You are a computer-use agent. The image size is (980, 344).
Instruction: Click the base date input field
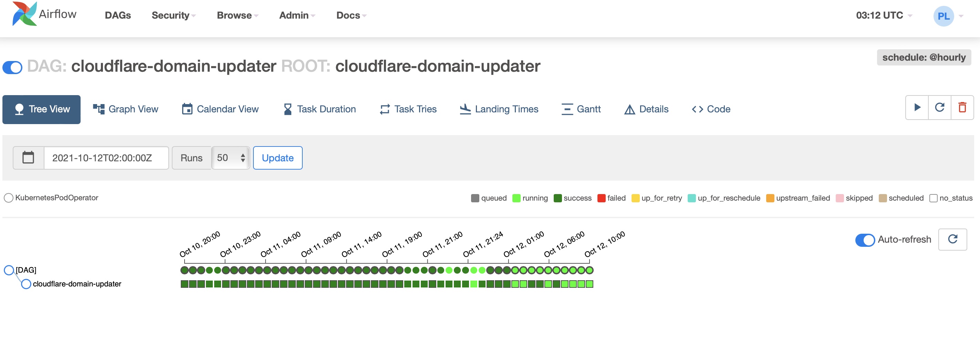click(106, 158)
